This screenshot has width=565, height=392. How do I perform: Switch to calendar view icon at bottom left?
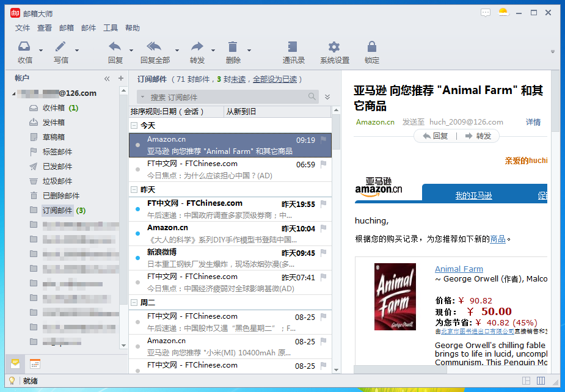pos(35,364)
